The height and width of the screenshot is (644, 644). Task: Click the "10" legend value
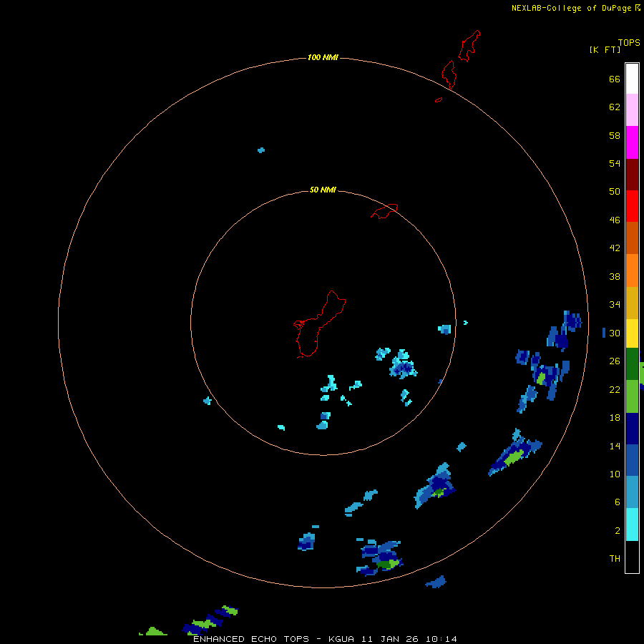coord(615,474)
